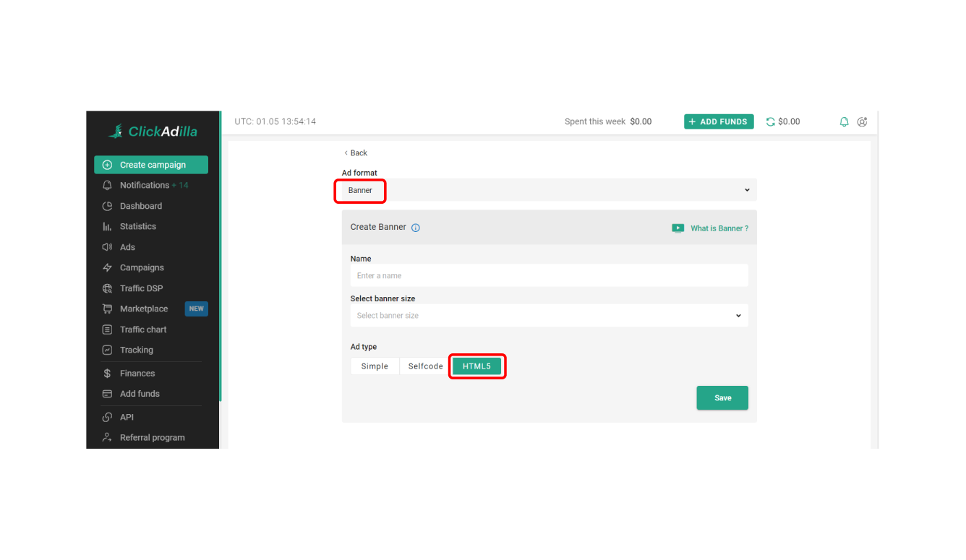Viewport: 966px width, 560px height.
Task: Open Dashboard from the sidebar
Action: point(140,206)
